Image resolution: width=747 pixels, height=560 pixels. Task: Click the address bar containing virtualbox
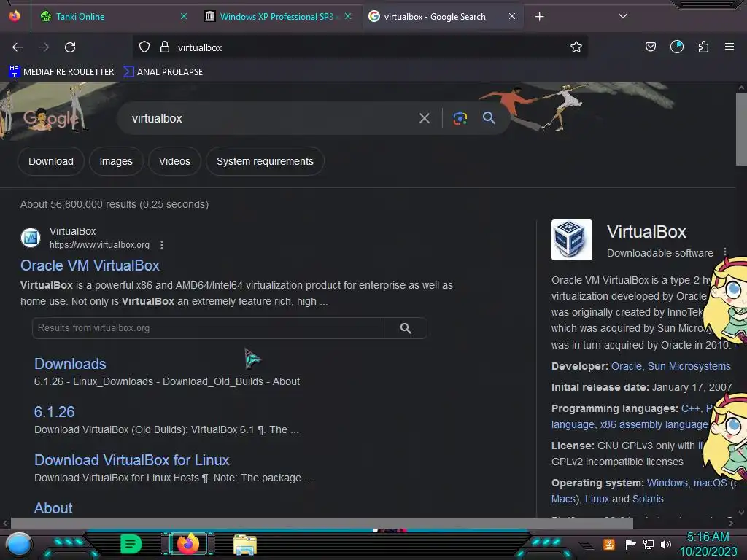(x=362, y=47)
